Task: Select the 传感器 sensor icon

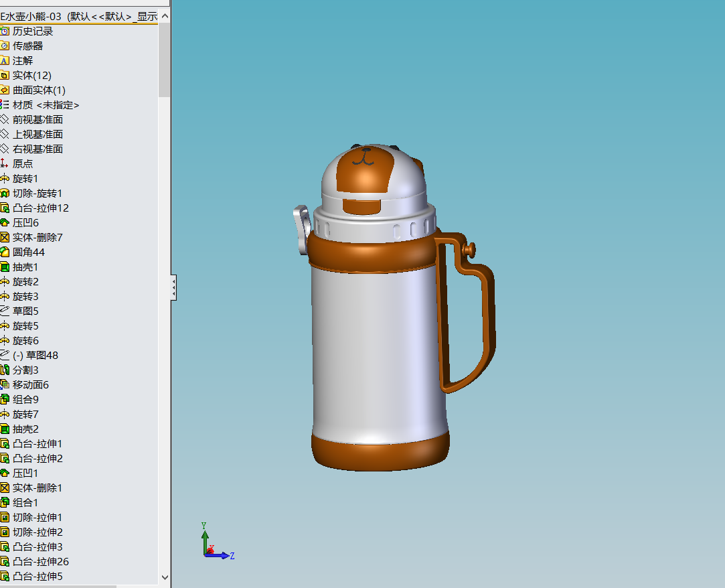Action: pos(5,46)
